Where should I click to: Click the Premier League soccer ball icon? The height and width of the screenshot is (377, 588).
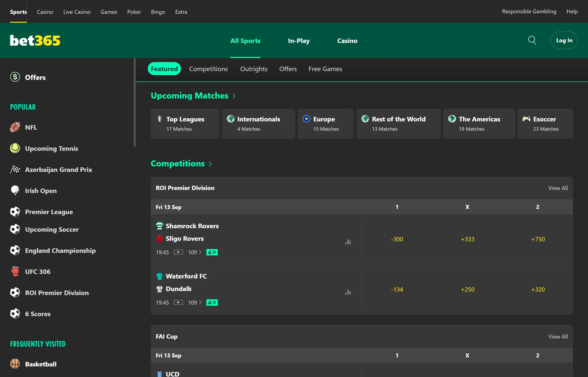[x=15, y=212]
